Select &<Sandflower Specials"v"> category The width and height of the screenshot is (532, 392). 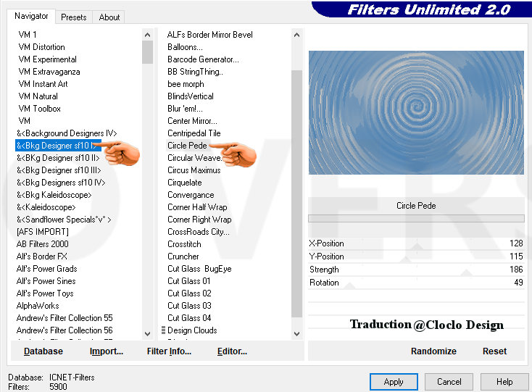click(64, 220)
